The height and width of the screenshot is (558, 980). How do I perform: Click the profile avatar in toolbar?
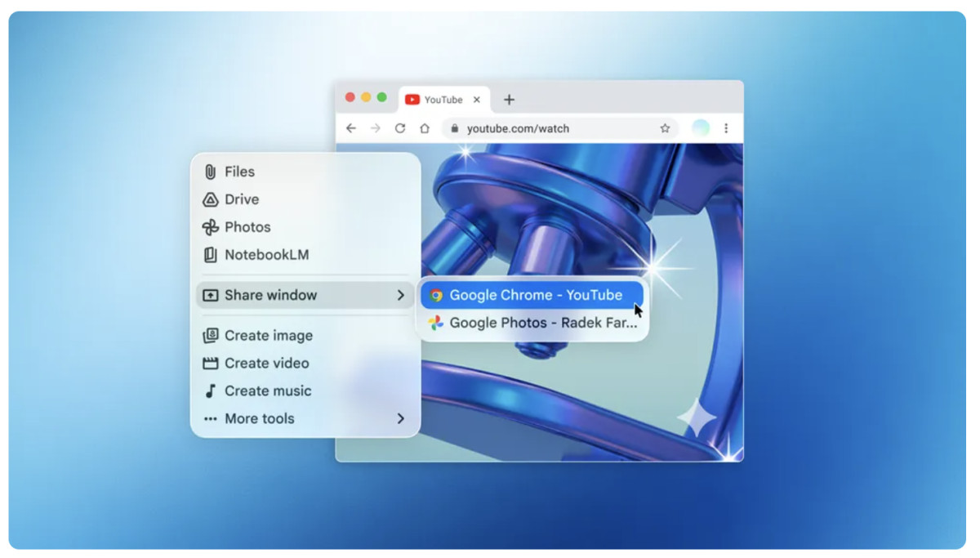pyautogui.click(x=701, y=128)
